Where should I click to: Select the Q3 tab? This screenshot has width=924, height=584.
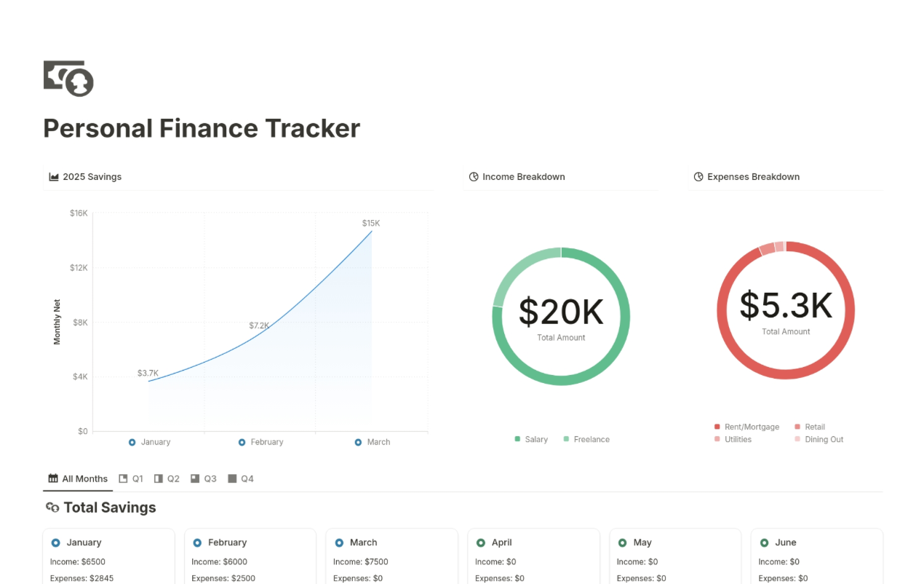coord(203,479)
